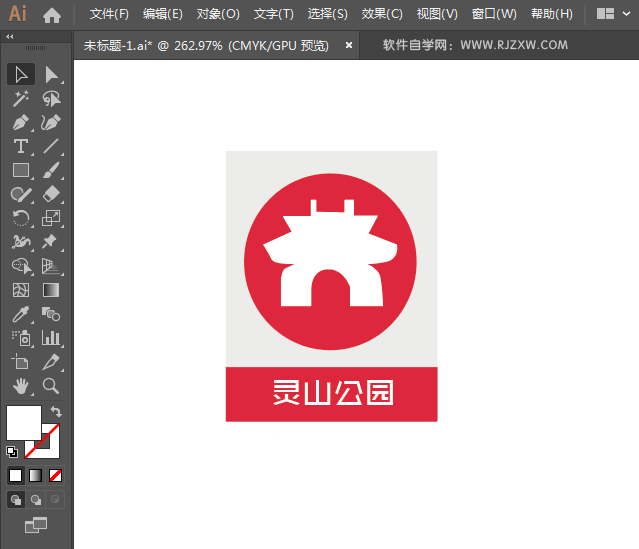Select the Shape Builder tool
639x549 pixels.
pos(21,266)
